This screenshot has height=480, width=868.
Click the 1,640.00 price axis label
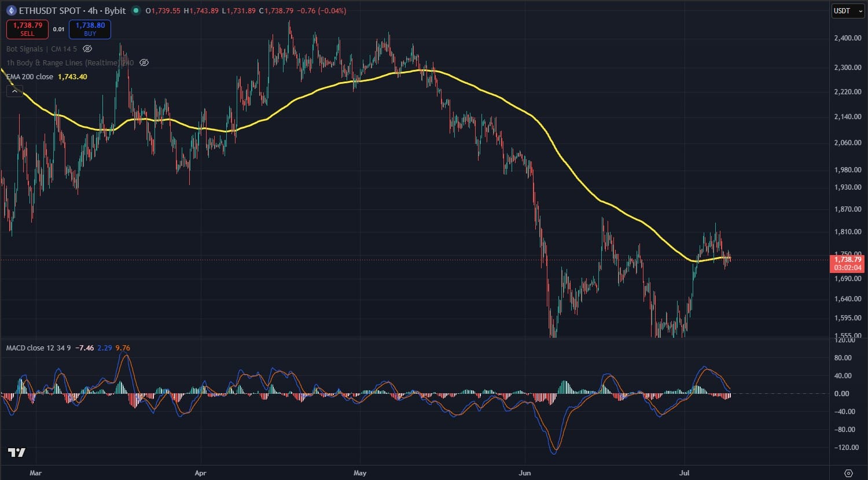click(x=848, y=299)
